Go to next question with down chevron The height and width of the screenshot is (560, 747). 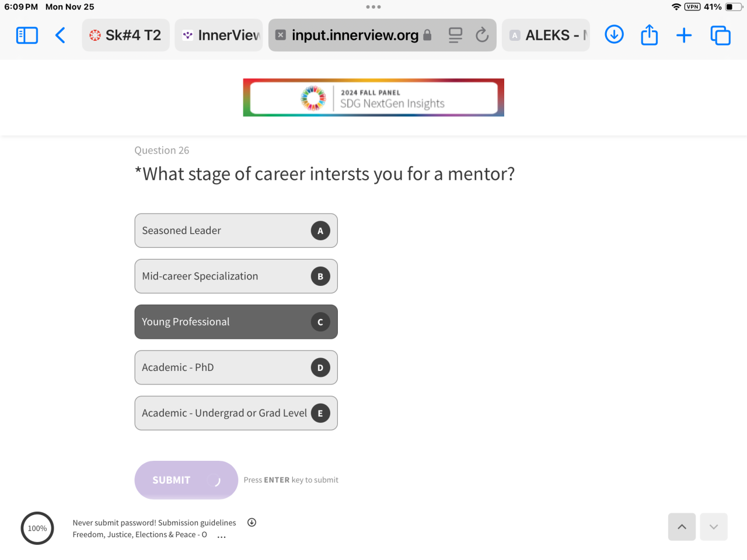tap(714, 527)
